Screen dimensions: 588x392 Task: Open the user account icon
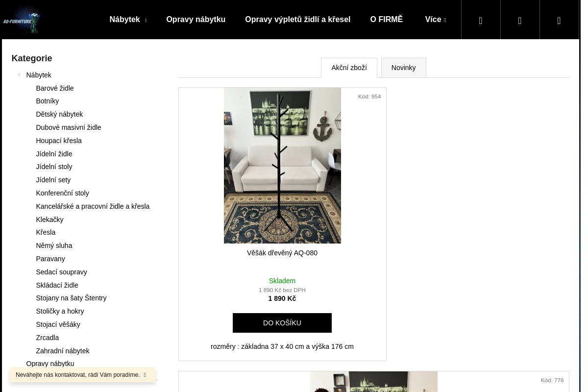pos(519,20)
